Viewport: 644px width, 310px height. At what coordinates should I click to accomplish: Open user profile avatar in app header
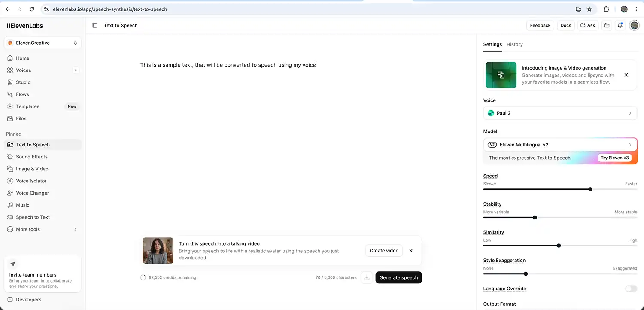pos(634,25)
